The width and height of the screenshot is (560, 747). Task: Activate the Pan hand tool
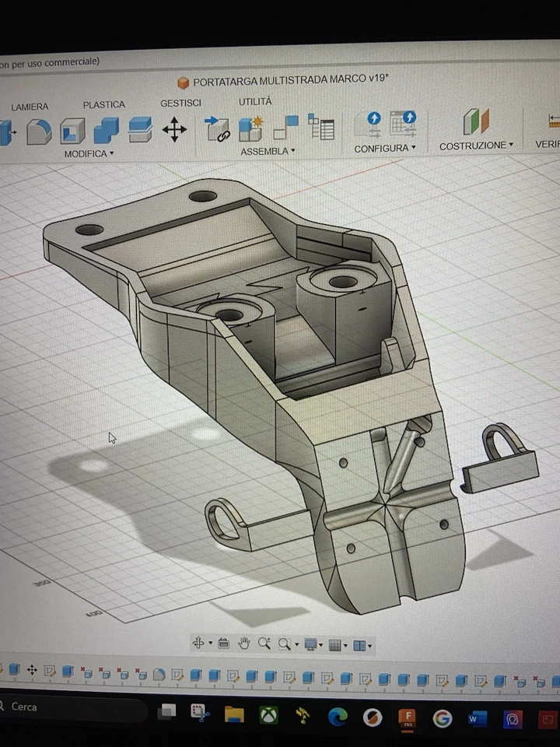coord(243,644)
